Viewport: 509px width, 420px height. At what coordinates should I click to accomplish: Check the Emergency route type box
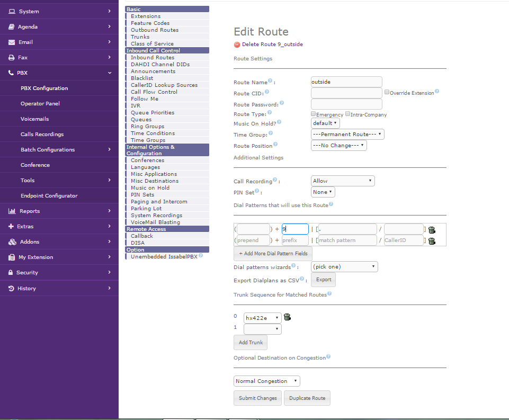[314, 114]
